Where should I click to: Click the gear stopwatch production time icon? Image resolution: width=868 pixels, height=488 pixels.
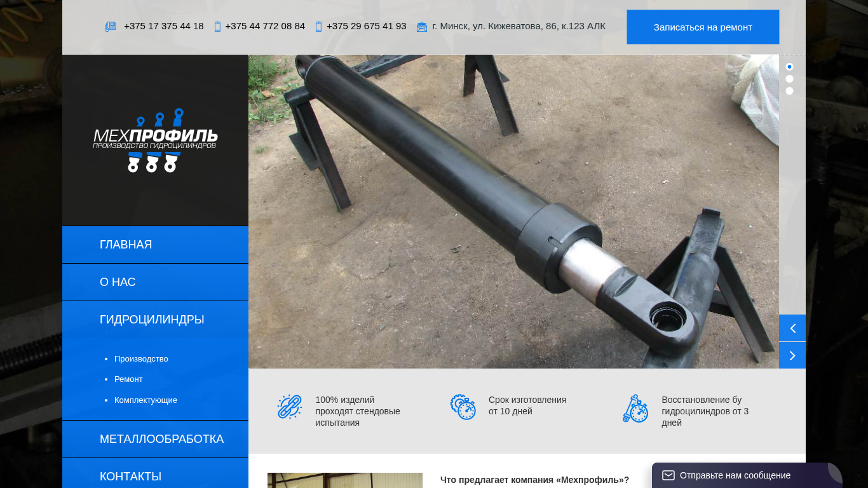click(x=463, y=407)
